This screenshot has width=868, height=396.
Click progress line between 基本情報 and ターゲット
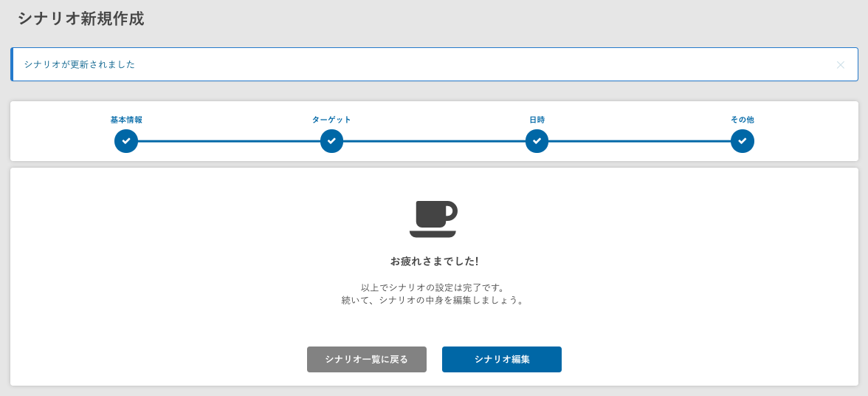[229, 141]
